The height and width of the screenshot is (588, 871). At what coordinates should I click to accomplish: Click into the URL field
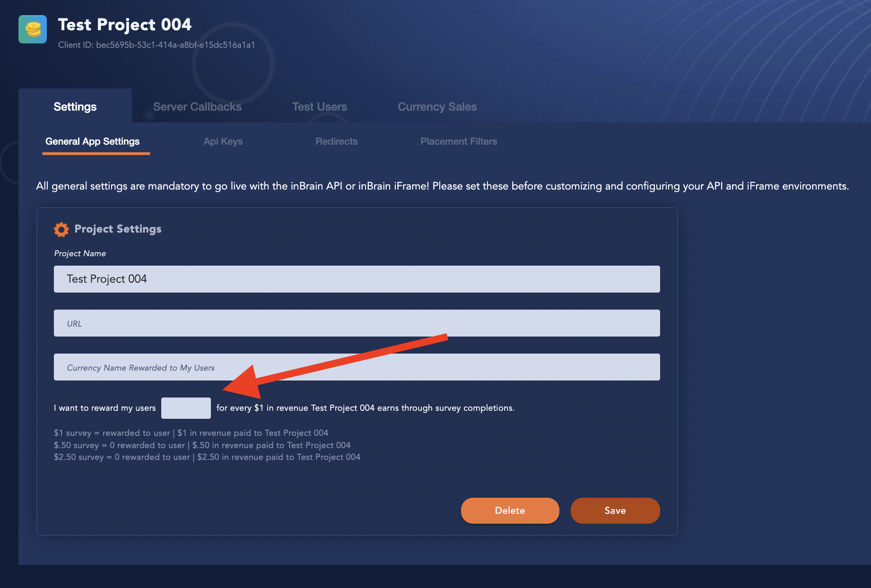357,323
